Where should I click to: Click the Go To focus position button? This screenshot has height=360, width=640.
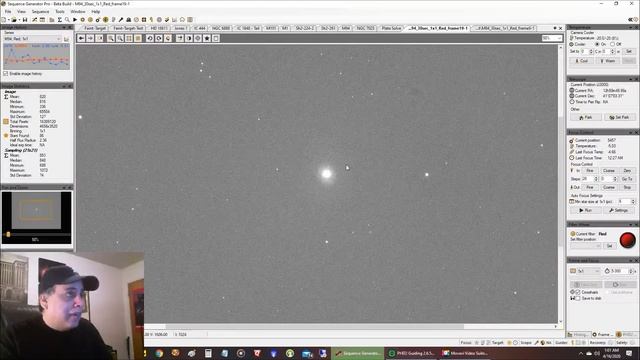click(x=627, y=179)
